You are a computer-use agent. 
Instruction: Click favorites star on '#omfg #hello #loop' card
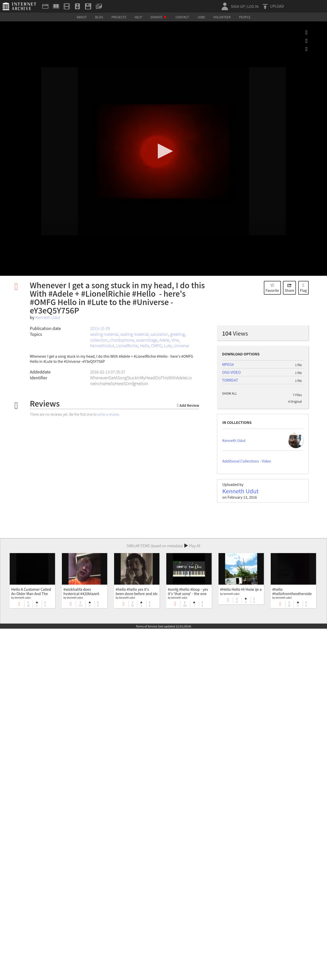(194, 603)
